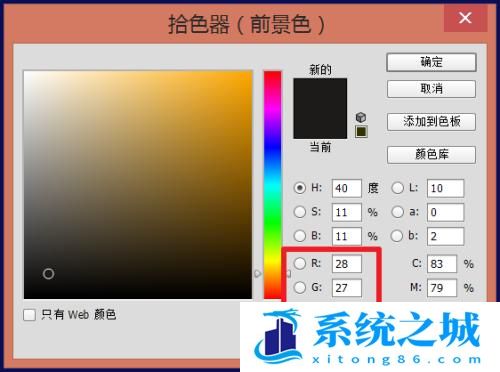This screenshot has height=372, width=500.
Task: Click 添加到色板 button
Action: [x=431, y=122]
